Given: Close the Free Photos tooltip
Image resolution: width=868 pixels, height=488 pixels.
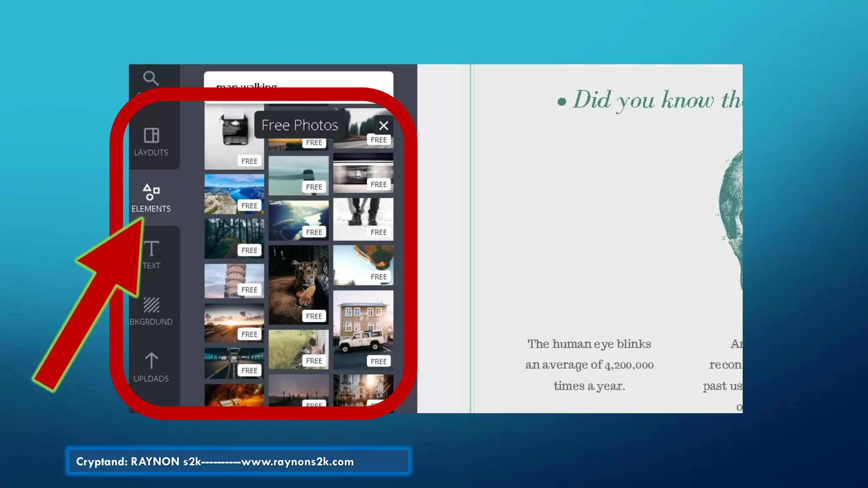Looking at the screenshot, I should pos(384,126).
